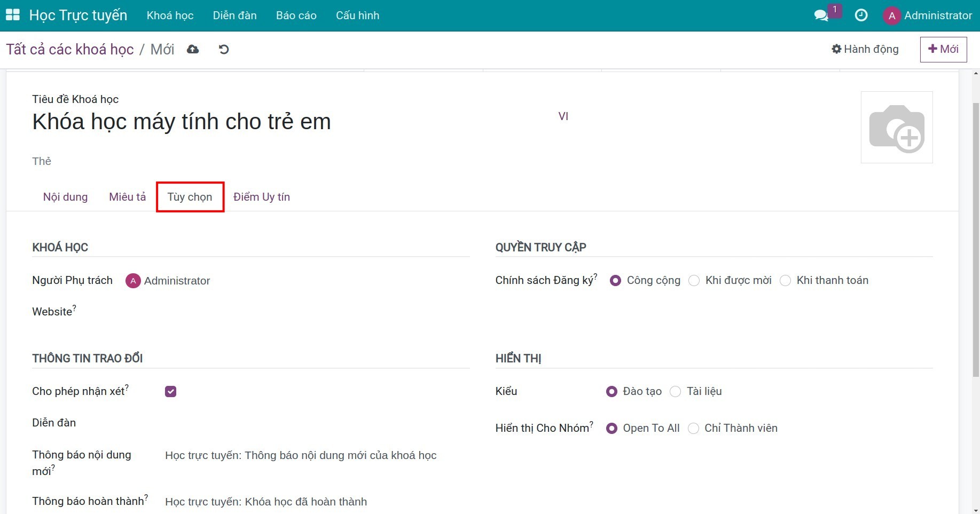Open the Diễn đàn selection field
This screenshot has width=980, height=514.
coord(315,423)
